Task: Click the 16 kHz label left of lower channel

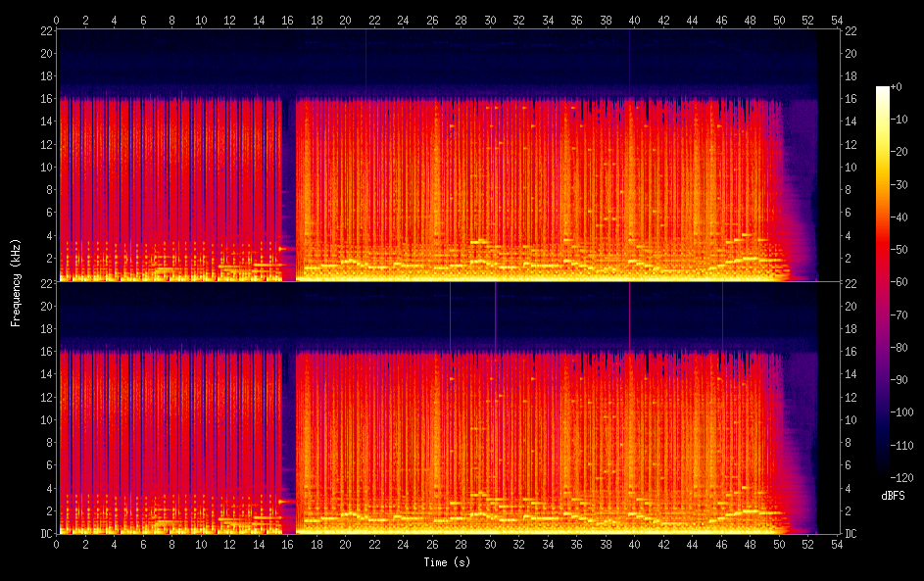Action: (43, 352)
